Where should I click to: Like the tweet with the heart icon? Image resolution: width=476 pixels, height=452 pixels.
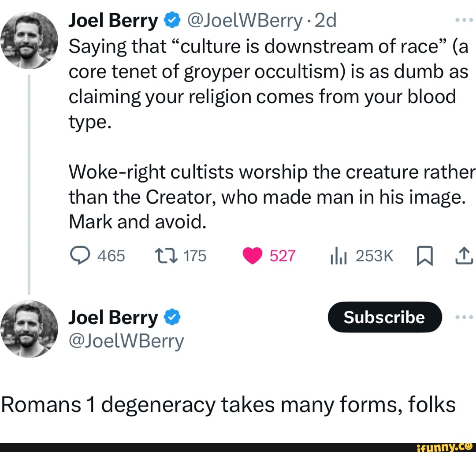pyautogui.click(x=253, y=256)
